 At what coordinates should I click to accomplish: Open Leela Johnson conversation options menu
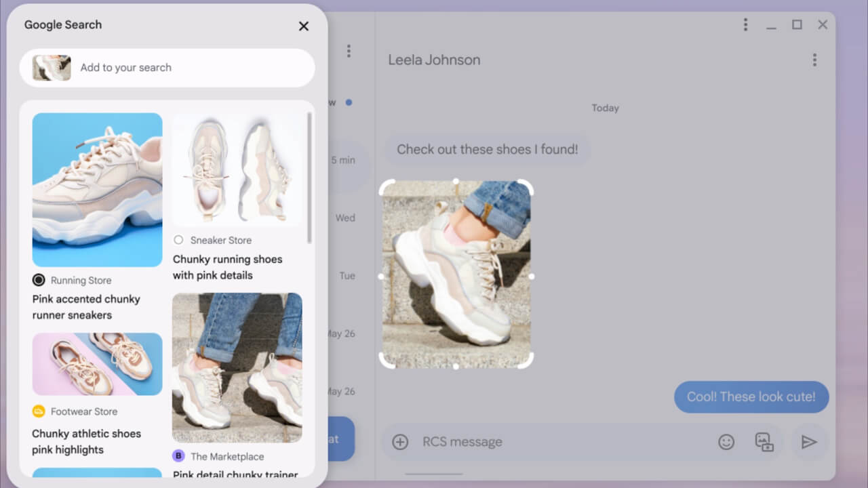pyautogui.click(x=814, y=60)
